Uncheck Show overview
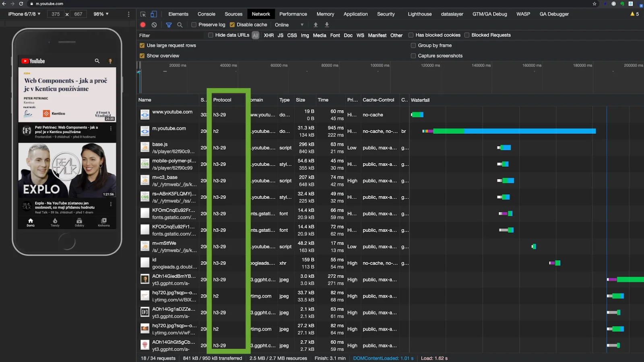The image size is (644, 362). click(142, 56)
